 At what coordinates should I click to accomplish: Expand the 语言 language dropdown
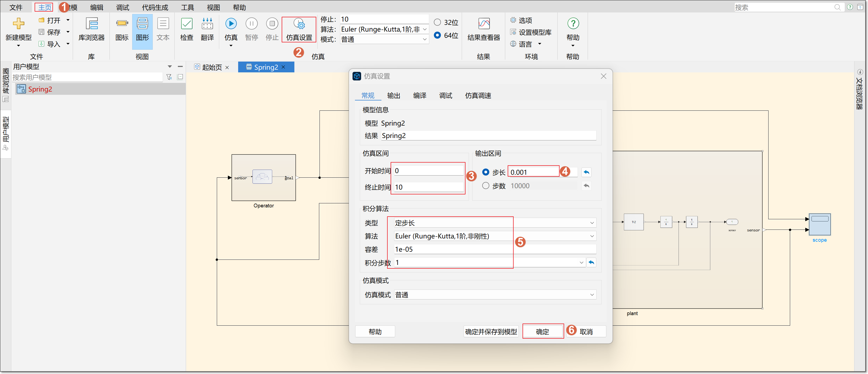[540, 44]
